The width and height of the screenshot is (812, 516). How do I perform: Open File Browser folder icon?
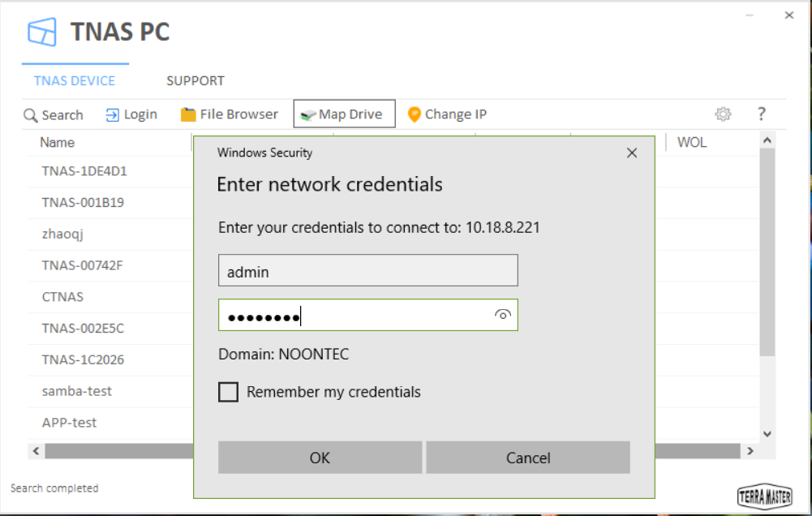188,114
